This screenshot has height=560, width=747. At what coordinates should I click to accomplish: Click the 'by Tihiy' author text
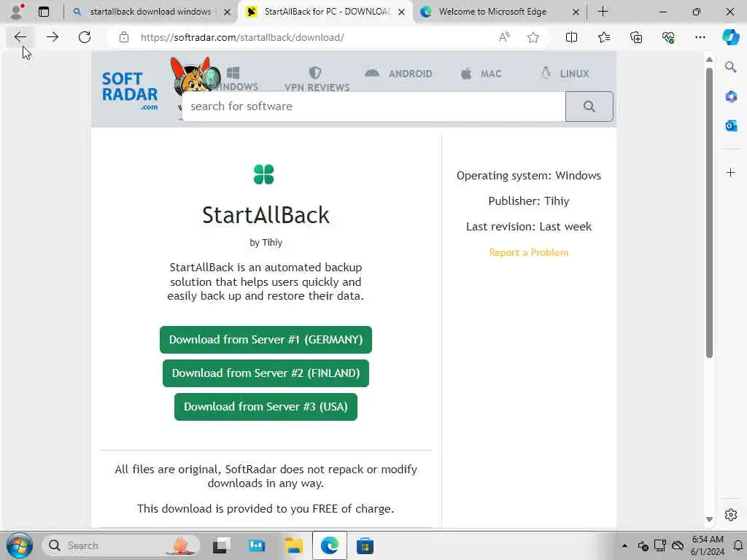click(x=266, y=242)
